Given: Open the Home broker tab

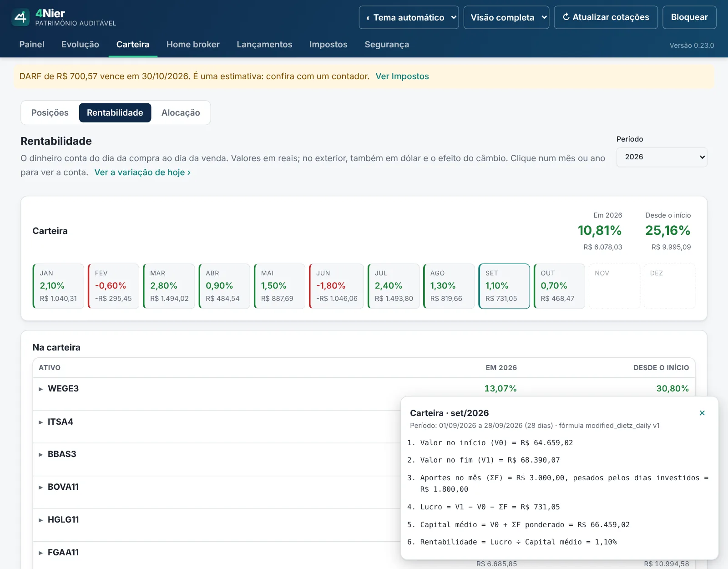Looking at the screenshot, I should pos(193,45).
